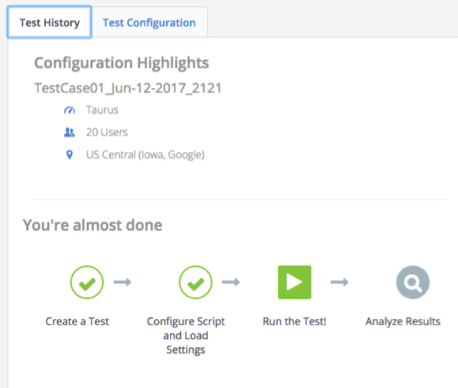This screenshot has height=388, width=458.
Task: Click the You're almost done heading
Action: click(x=92, y=225)
